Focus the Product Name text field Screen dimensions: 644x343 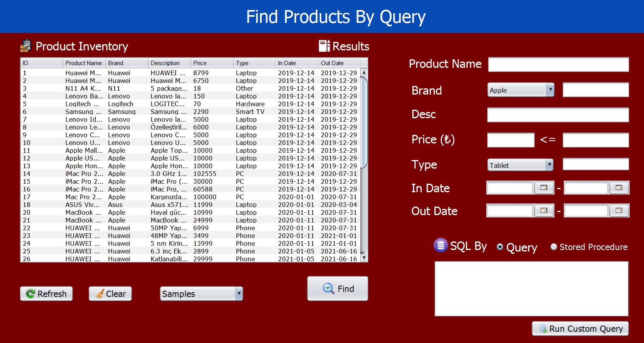pos(558,64)
